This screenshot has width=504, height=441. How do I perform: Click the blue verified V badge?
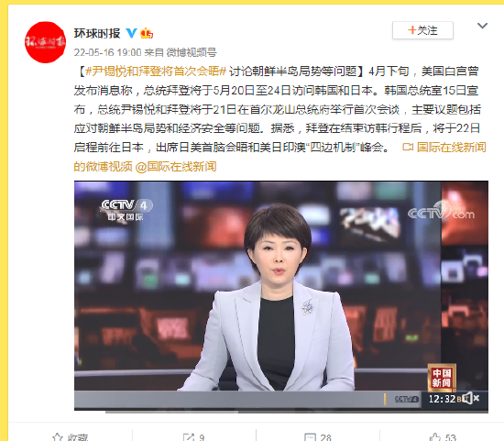pyautogui.click(x=131, y=33)
